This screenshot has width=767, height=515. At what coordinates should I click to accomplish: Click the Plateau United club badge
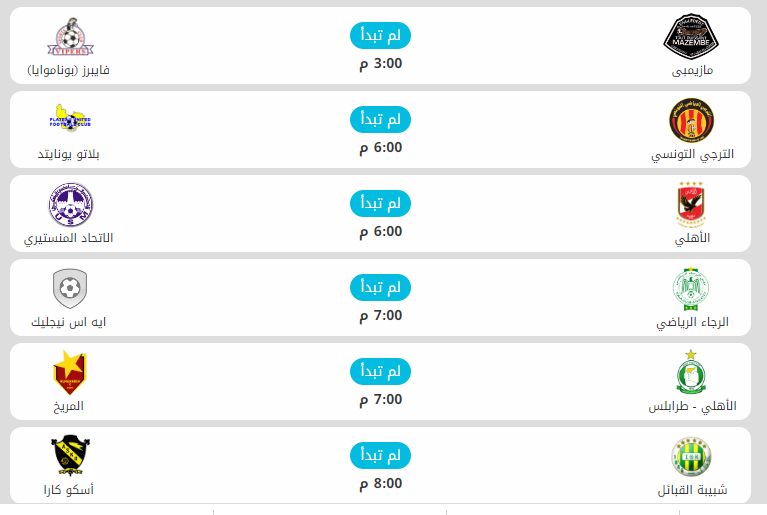coord(69,120)
